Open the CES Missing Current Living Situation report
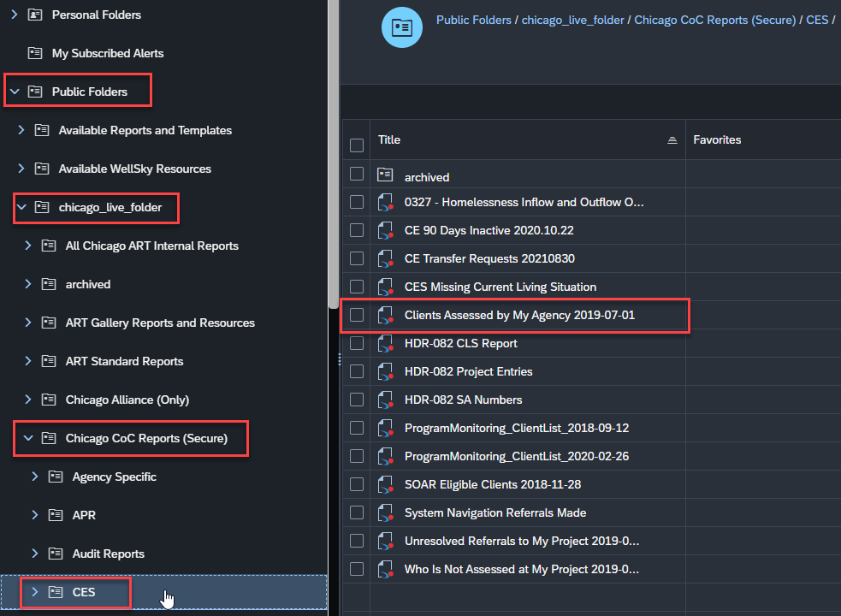 point(500,287)
